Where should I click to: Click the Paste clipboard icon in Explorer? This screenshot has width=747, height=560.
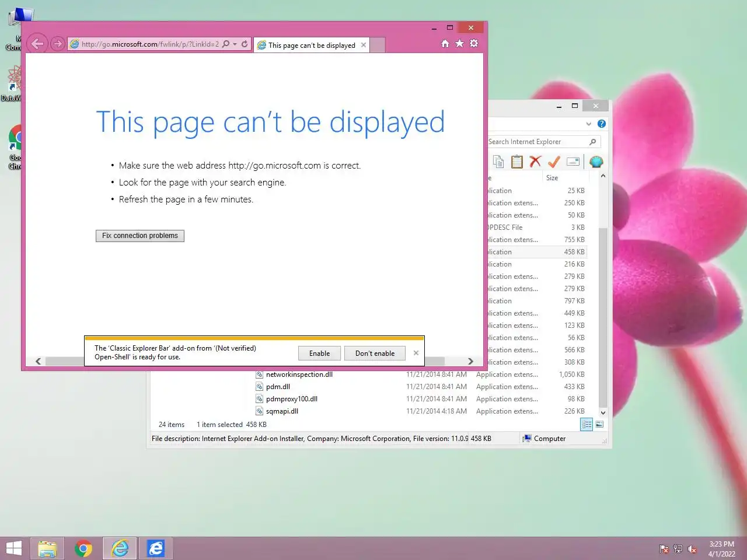click(516, 162)
